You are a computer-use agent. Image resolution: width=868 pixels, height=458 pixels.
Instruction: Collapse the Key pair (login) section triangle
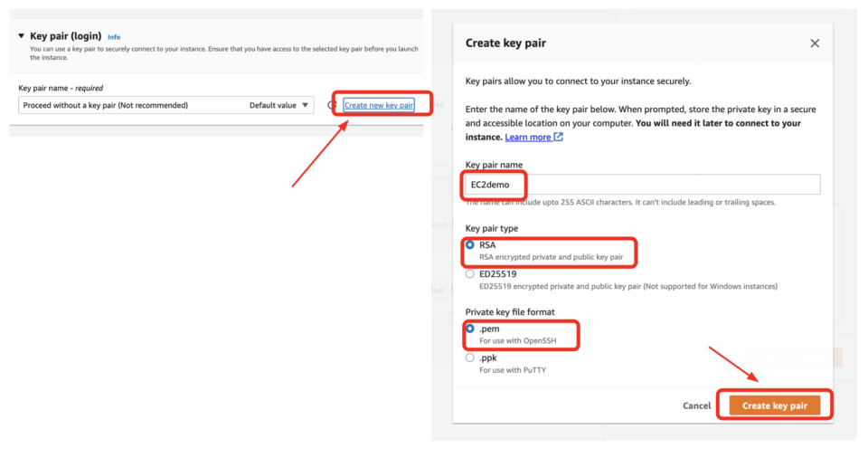pyautogui.click(x=22, y=36)
